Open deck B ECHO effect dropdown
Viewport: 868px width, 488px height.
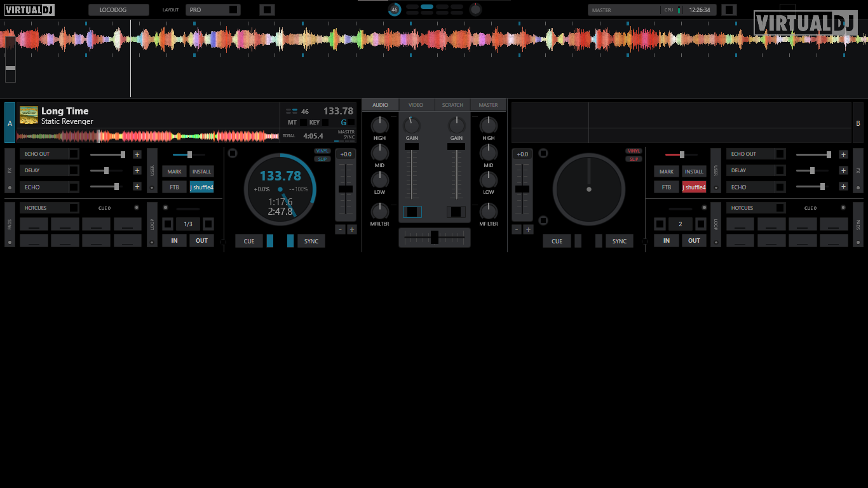click(756, 187)
